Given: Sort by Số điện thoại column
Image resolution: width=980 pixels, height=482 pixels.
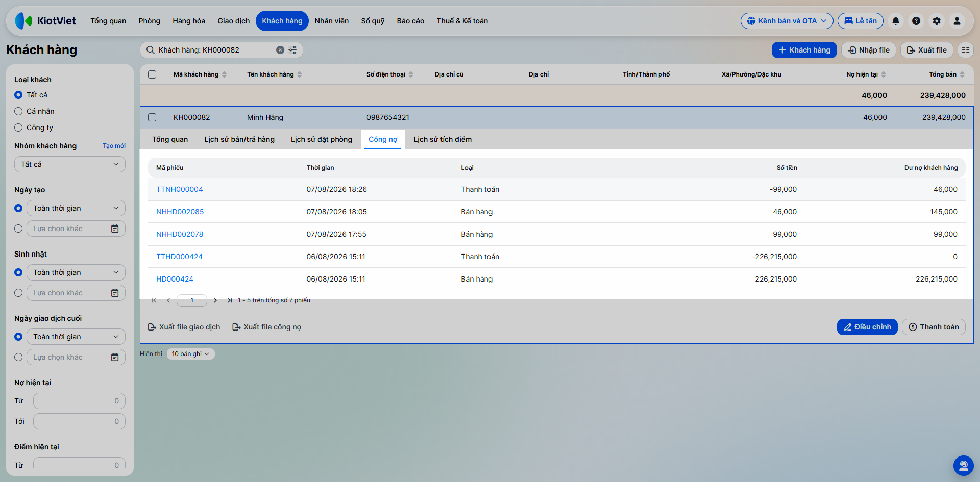Looking at the screenshot, I should tap(390, 74).
